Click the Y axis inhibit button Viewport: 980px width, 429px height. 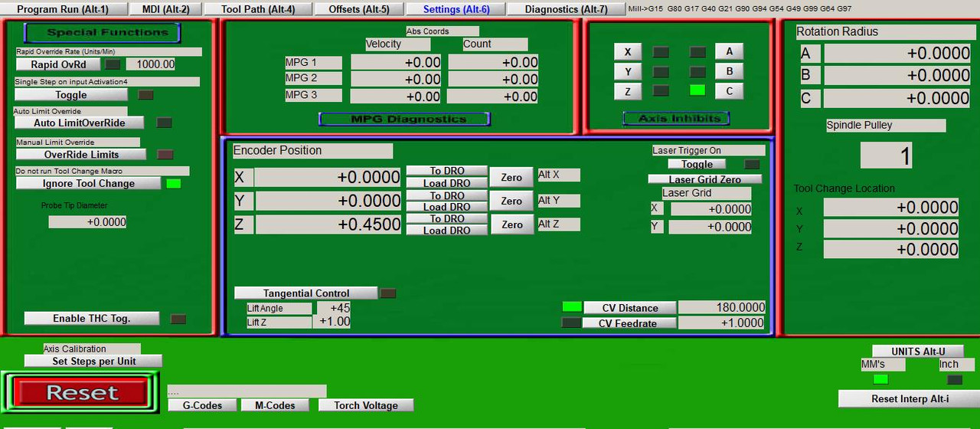pos(628,72)
